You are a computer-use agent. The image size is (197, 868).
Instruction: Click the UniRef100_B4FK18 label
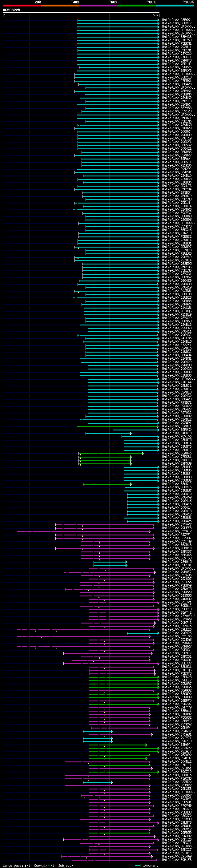click(176, 433)
